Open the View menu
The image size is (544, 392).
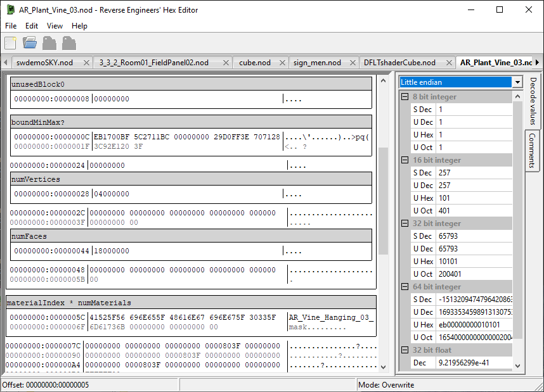point(55,26)
